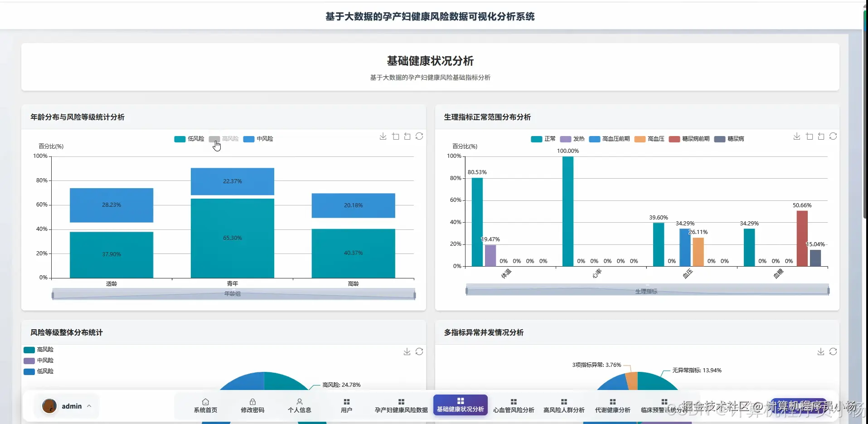Click the 26.11% orange 血压 bar
Screen dimensions: 868x424
pos(698,252)
